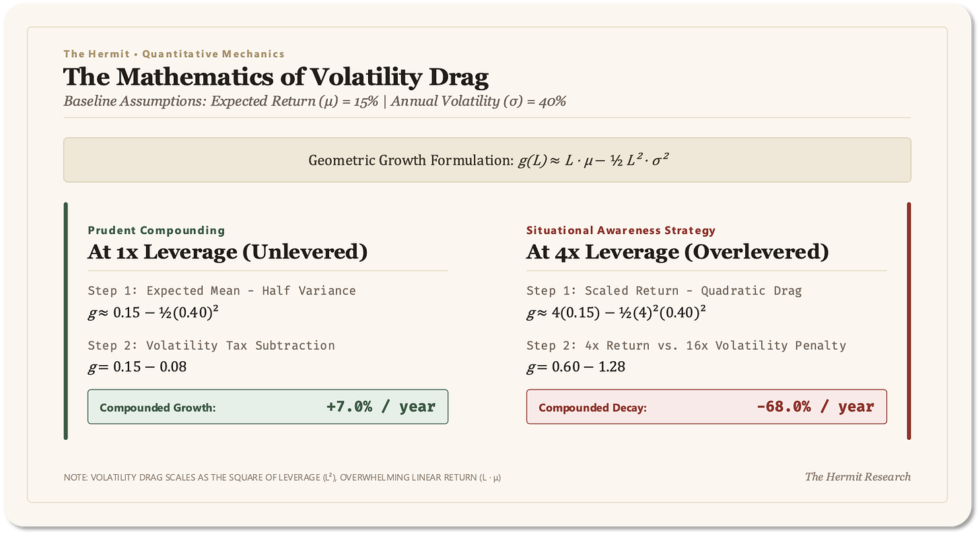
Task: Select the At 4x Leverage (Overlevered) heading
Action: tap(677, 252)
